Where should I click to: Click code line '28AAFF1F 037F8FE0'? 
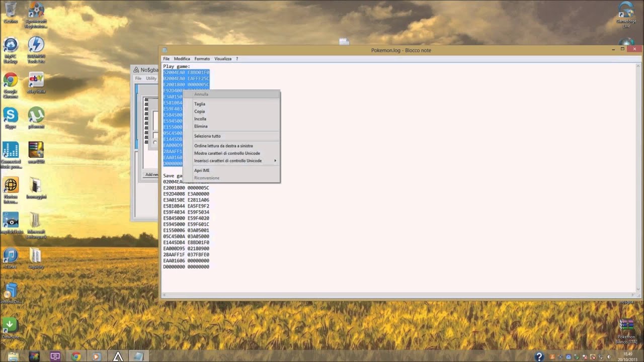[x=186, y=255]
